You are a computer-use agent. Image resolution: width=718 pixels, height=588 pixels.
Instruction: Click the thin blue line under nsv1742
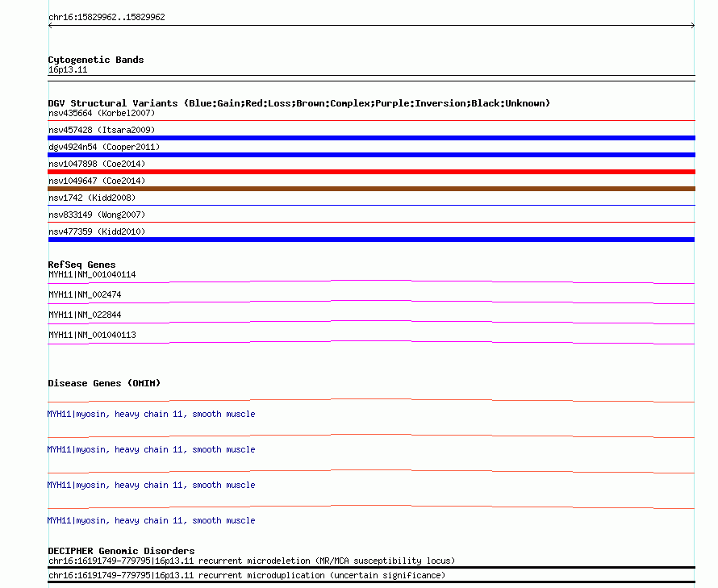tap(371, 206)
